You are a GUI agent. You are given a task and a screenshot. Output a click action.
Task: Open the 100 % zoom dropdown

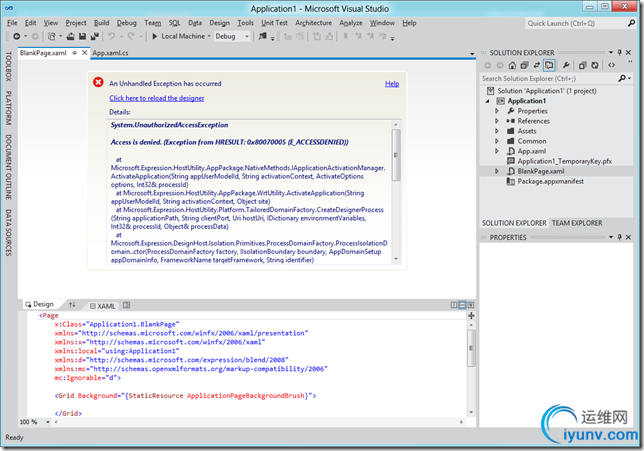tap(48, 422)
